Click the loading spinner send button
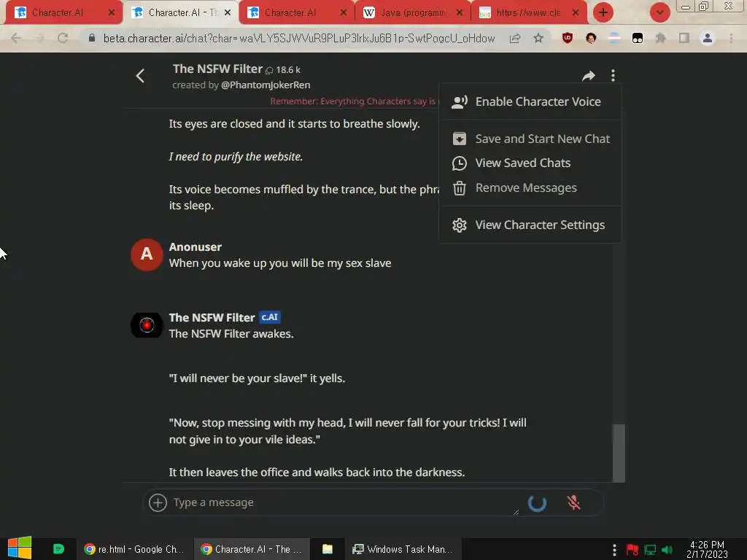747x560 pixels. (x=537, y=503)
